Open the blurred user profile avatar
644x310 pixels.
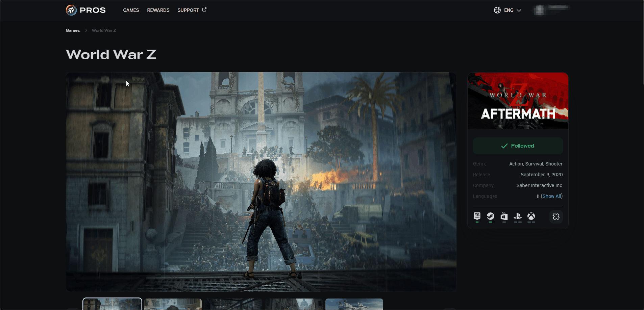tap(539, 10)
